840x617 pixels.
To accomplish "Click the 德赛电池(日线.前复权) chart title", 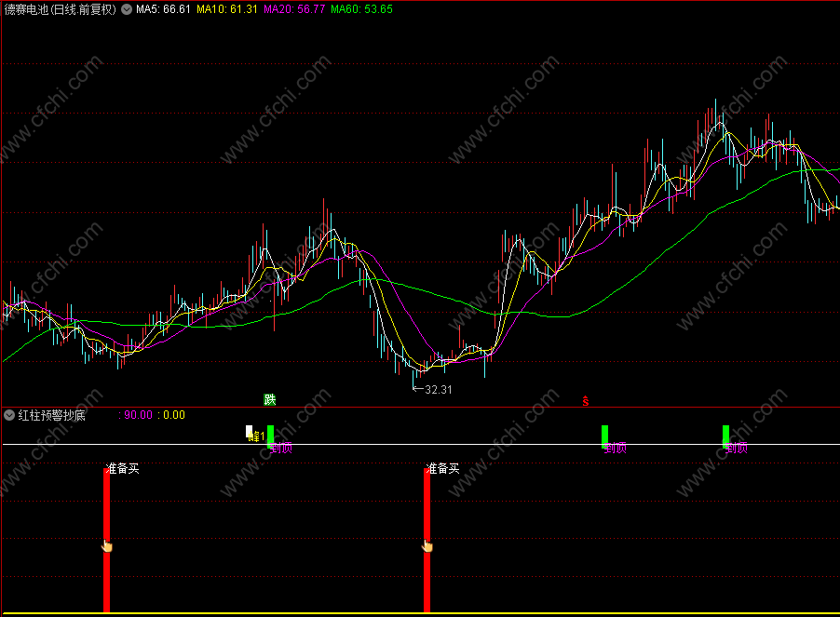I will 60,9.
